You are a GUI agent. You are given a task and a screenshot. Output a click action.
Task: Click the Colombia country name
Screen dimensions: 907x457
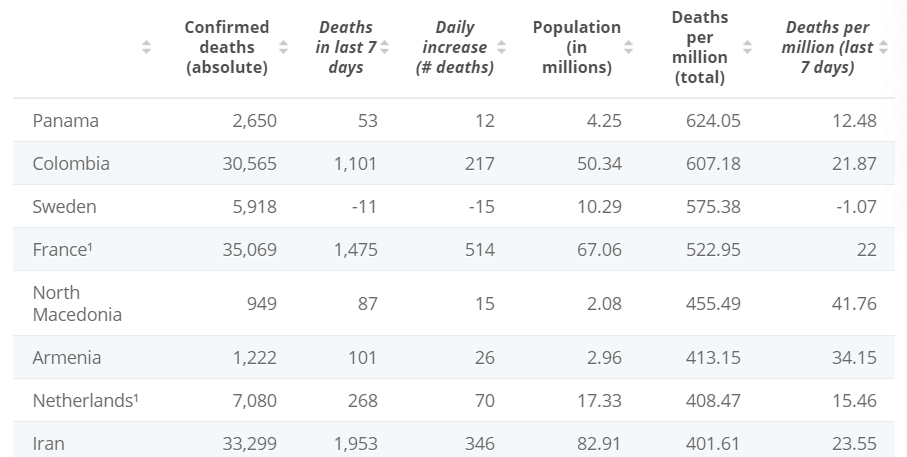click(x=71, y=164)
